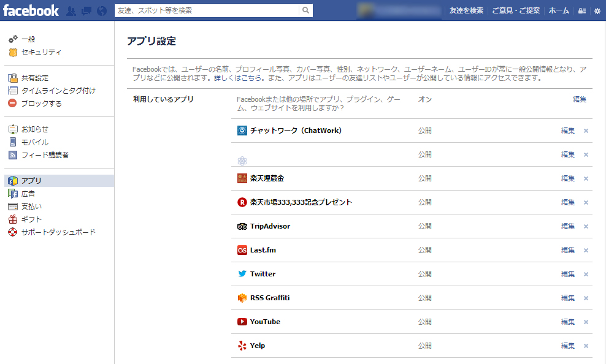The height and width of the screenshot is (364, 606).
Task: Click the RSS Graffiti app icon
Action: [242, 298]
